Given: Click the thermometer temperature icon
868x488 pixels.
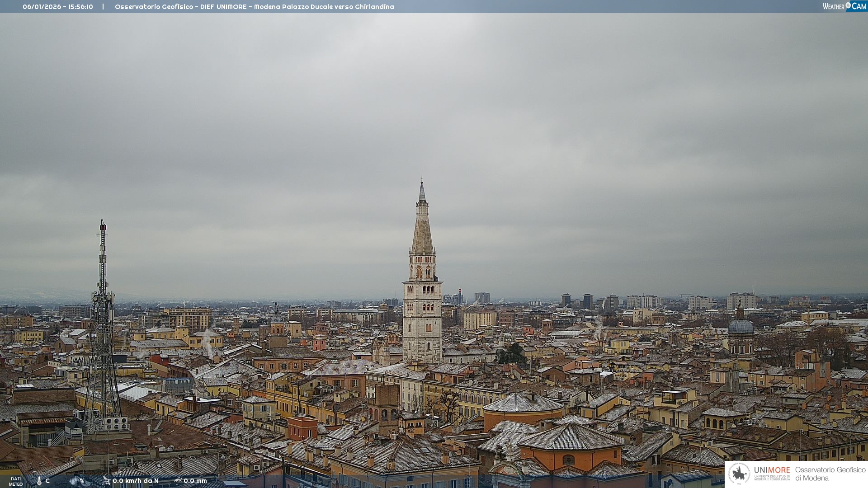Looking at the screenshot, I should 39,481.
